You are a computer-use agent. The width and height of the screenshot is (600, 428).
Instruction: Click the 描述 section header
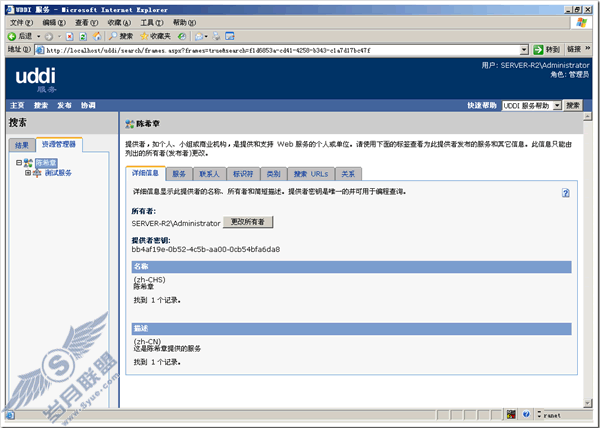(351, 329)
